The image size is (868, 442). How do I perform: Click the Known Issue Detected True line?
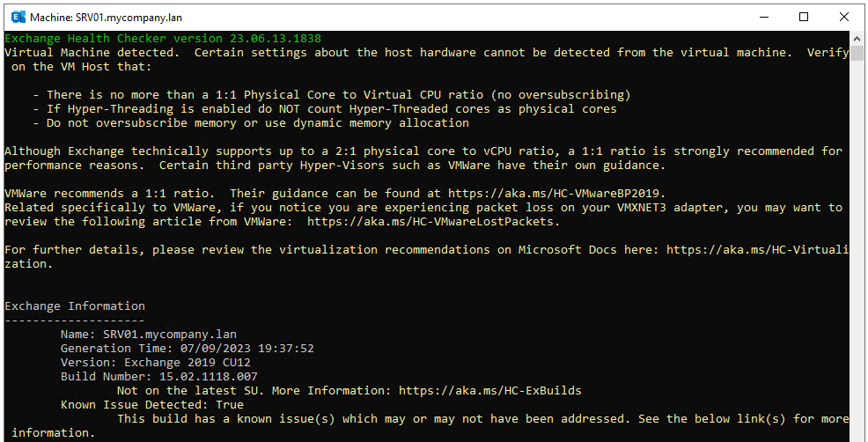coord(152,405)
